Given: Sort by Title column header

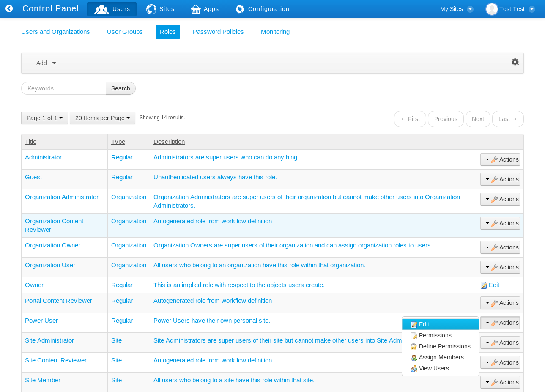Looking at the screenshot, I should 30,142.
